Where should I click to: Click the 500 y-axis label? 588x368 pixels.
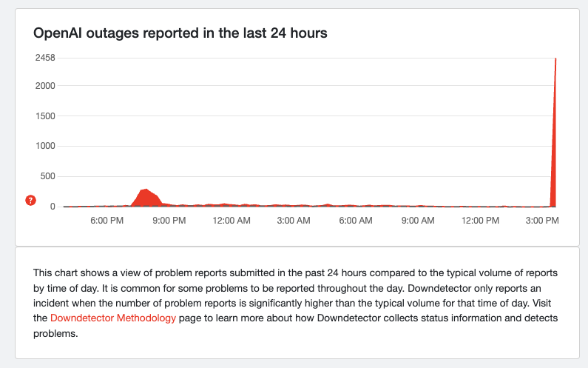point(47,176)
